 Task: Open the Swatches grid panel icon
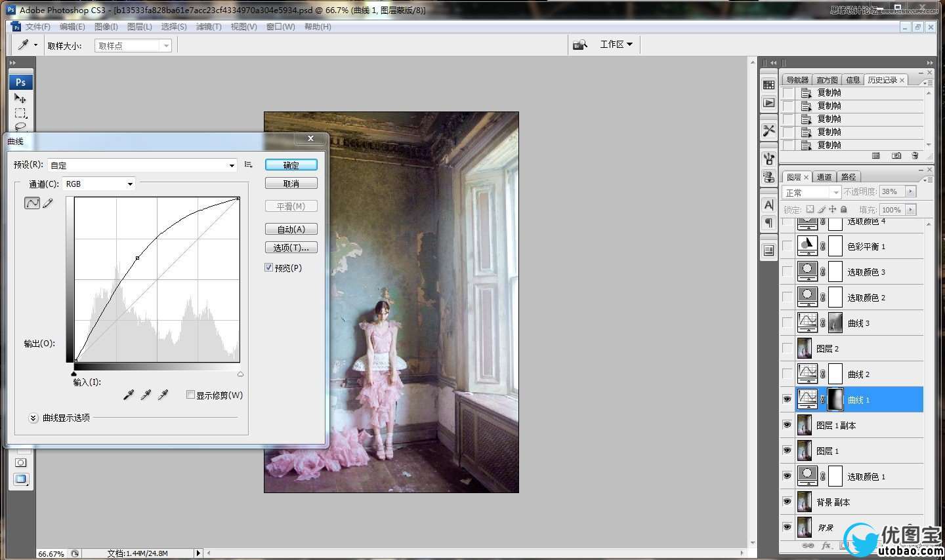[769, 85]
